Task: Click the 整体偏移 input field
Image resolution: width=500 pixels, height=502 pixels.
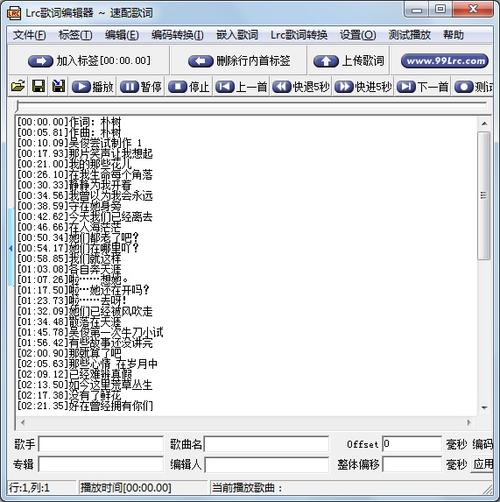Action: (x=412, y=464)
